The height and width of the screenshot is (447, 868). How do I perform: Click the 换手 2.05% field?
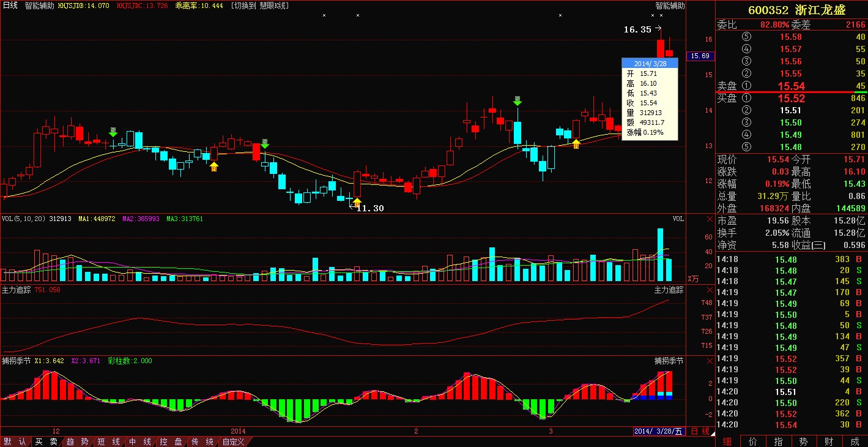(754, 233)
